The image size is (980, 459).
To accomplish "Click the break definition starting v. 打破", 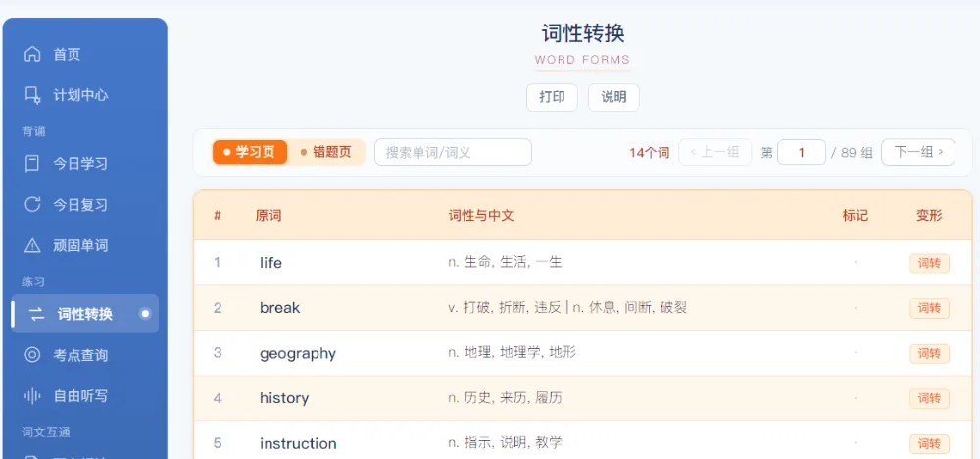I will click(x=567, y=307).
